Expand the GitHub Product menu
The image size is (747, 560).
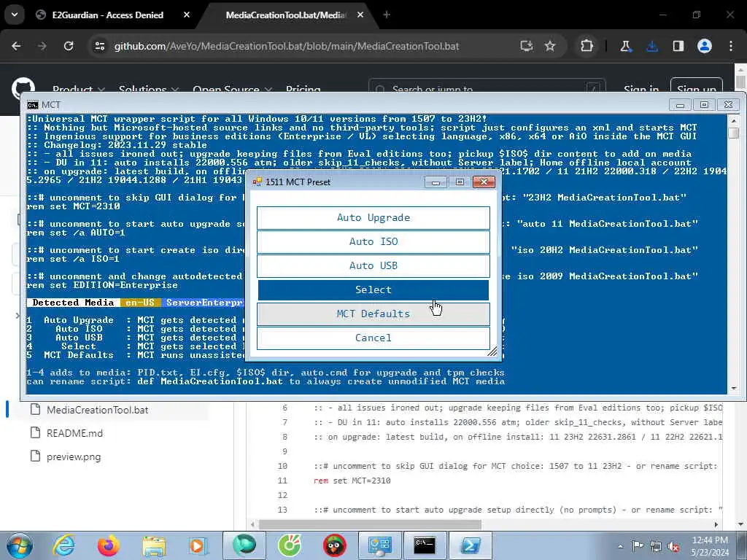(x=78, y=89)
